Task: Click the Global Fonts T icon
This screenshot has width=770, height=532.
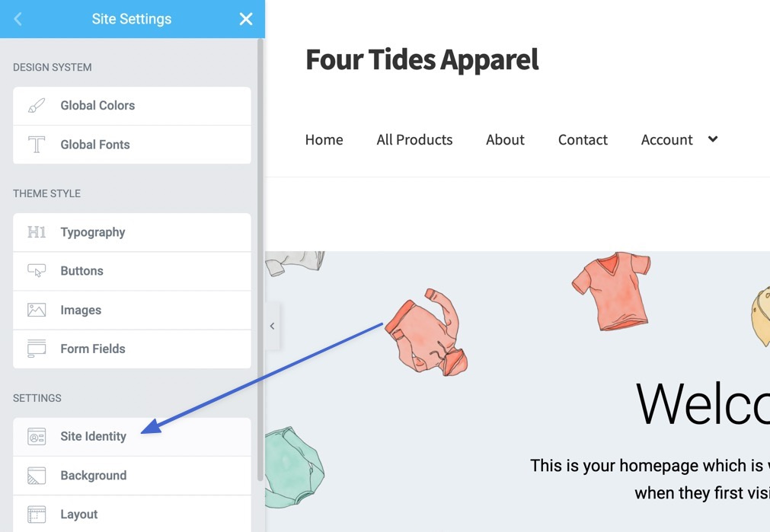Action: [x=37, y=145]
